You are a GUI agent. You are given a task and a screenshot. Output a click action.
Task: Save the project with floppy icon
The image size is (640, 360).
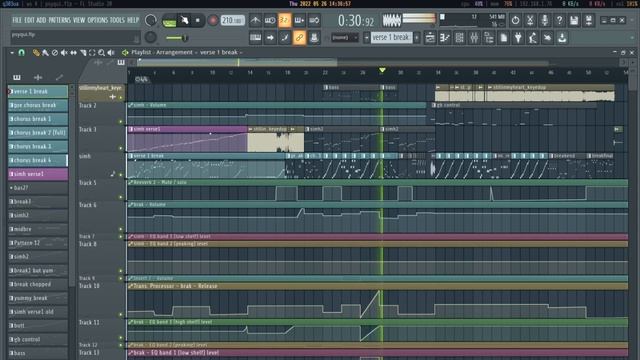tap(574, 20)
